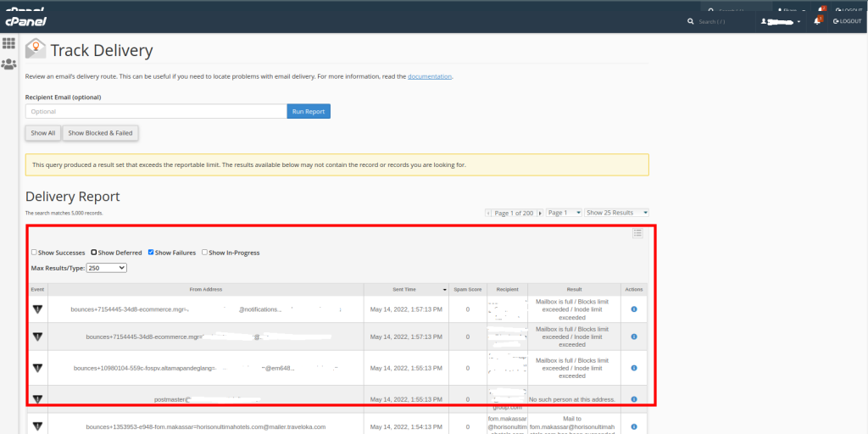Viewport: 868px width, 434px height.
Task: Sort by the Recipient column header
Action: coord(507,290)
